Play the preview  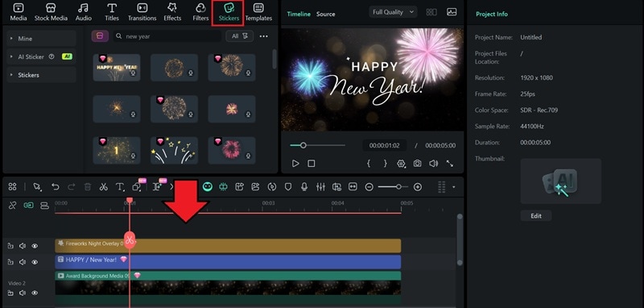295,163
